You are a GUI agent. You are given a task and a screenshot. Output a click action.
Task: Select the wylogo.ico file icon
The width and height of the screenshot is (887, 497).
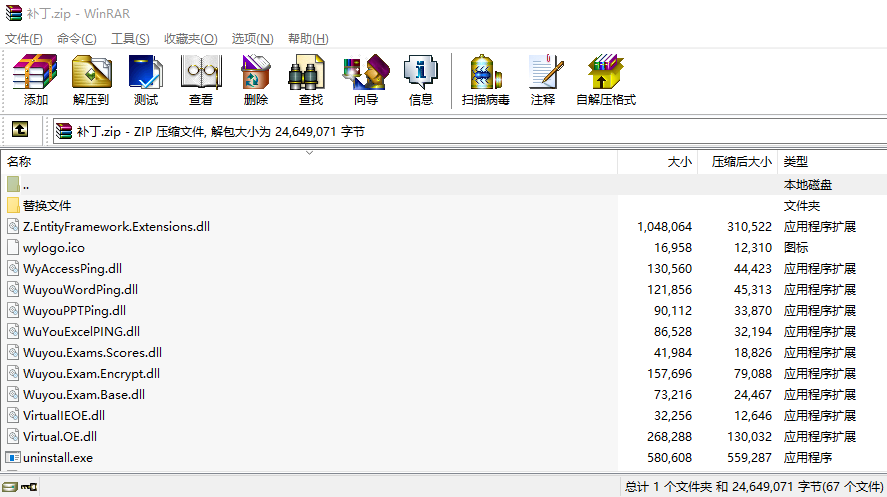[x=13, y=247]
